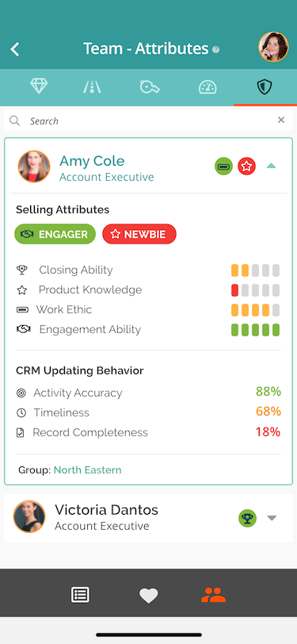The height and width of the screenshot is (644, 297).
Task: Click into the Search field
Action: pos(149,121)
